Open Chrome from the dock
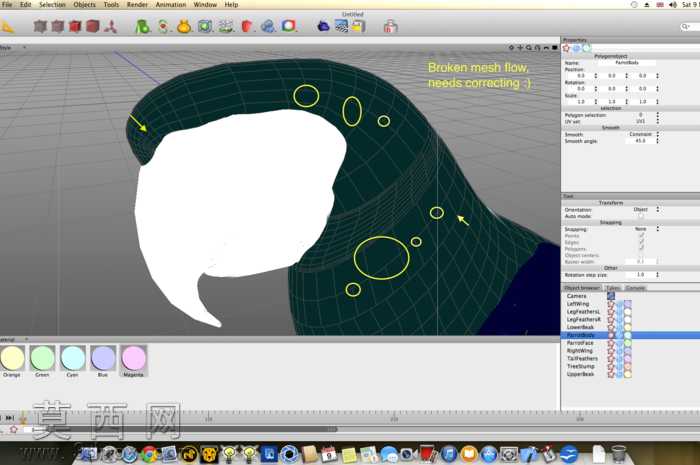This screenshot has height=465, width=700. [150, 454]
